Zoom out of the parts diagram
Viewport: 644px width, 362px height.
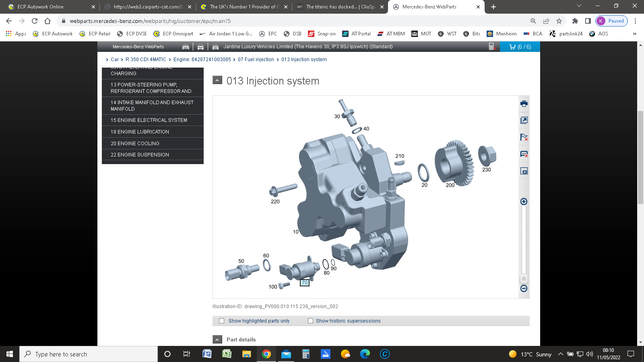[x=524, y=288]
